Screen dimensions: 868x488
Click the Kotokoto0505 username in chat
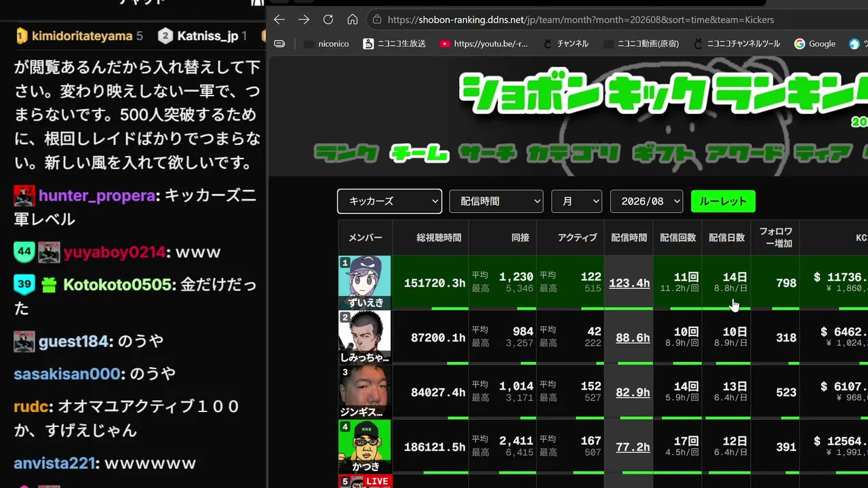pyautogui.click(x=117, y=285)
